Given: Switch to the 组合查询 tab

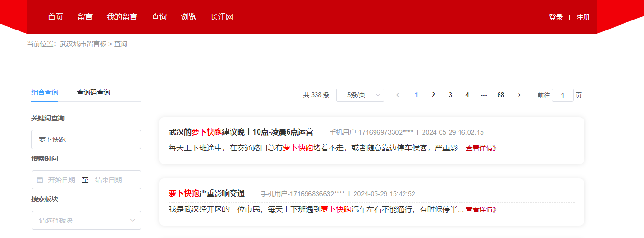Looking at the screenshot, I should [x=45, y=92].
